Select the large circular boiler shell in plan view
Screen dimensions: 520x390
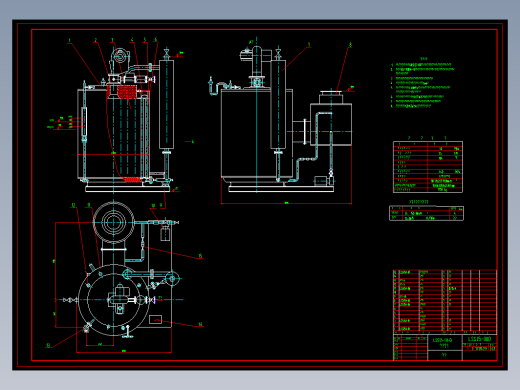tap(114, 300)
